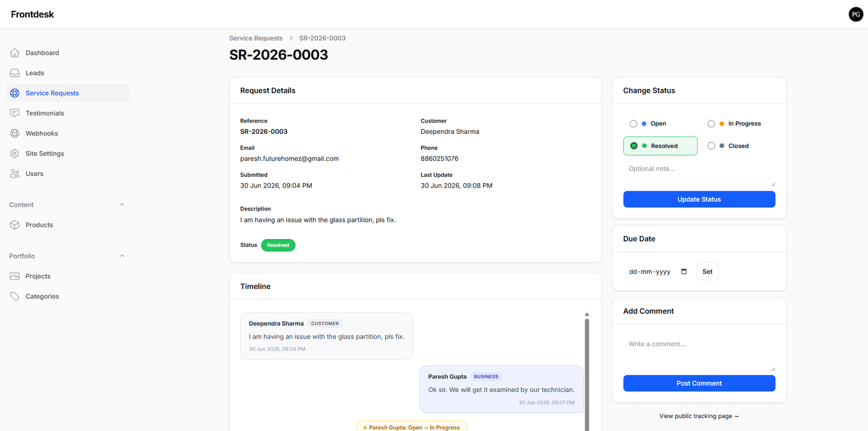Click the Dashboard home icon
Viewport: 868px width, 431px height.
[x=15, y=53]
